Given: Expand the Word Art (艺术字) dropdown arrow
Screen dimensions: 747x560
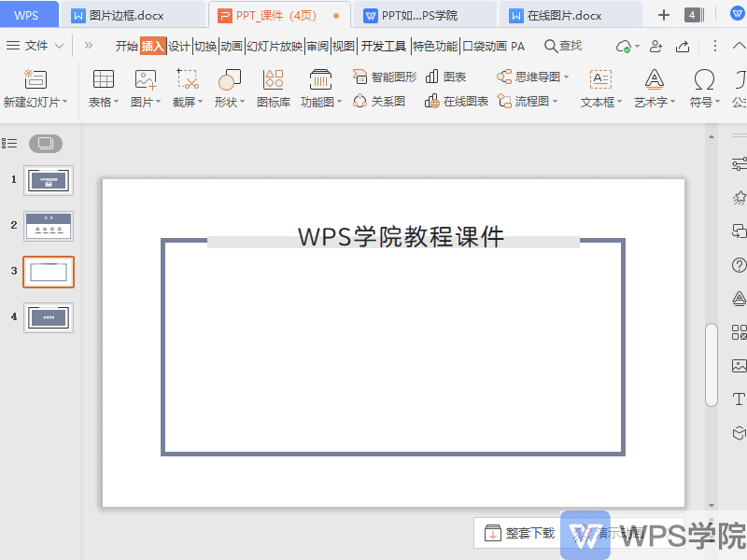Looking at the screenshot, I should click(x=672, y=102).
